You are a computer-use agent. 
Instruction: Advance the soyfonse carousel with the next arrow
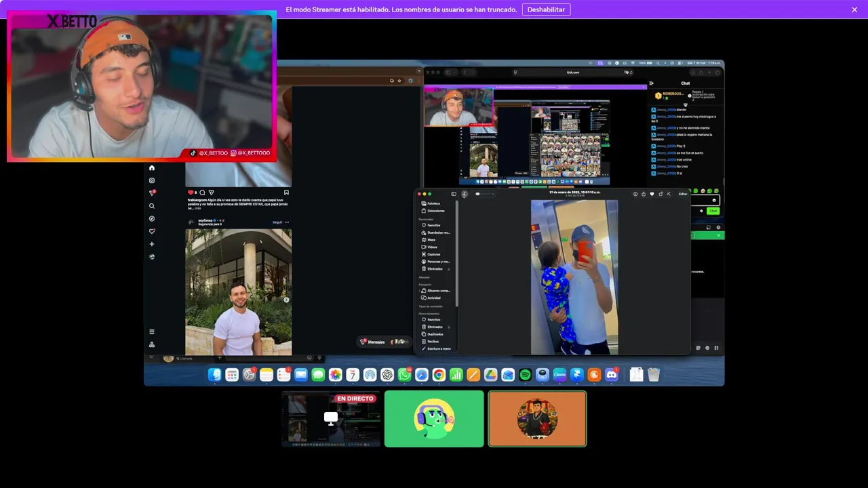286,300
